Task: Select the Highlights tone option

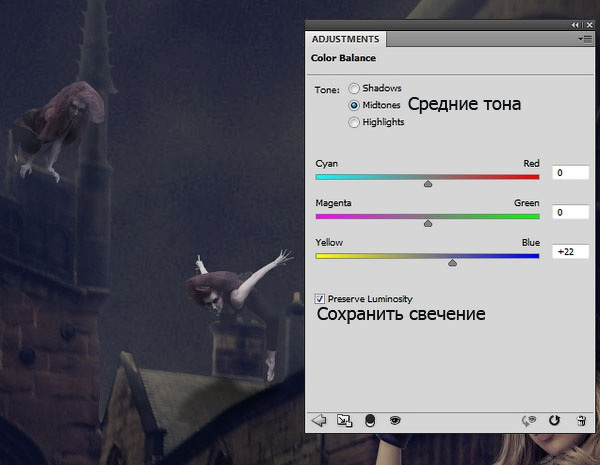Action: tap(354, 122)
